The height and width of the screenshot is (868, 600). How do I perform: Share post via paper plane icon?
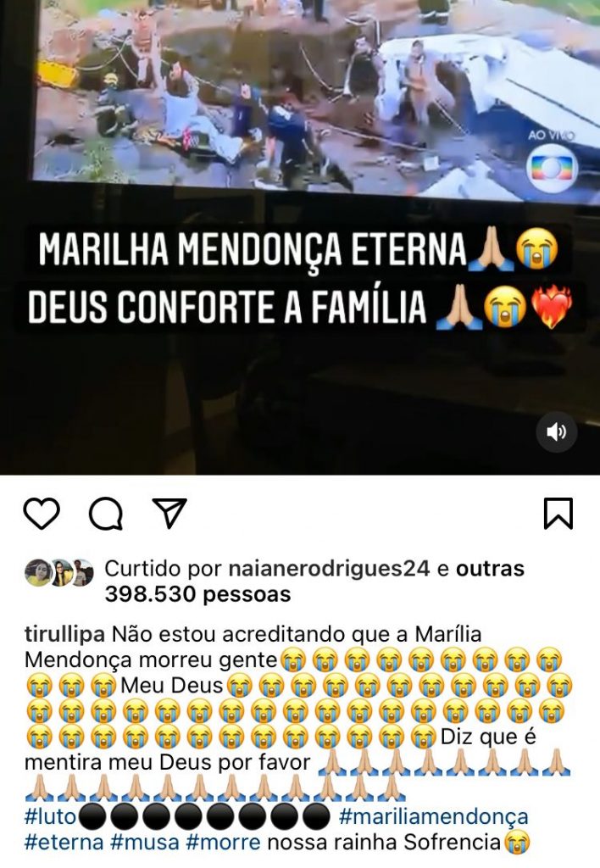(169, 513)
